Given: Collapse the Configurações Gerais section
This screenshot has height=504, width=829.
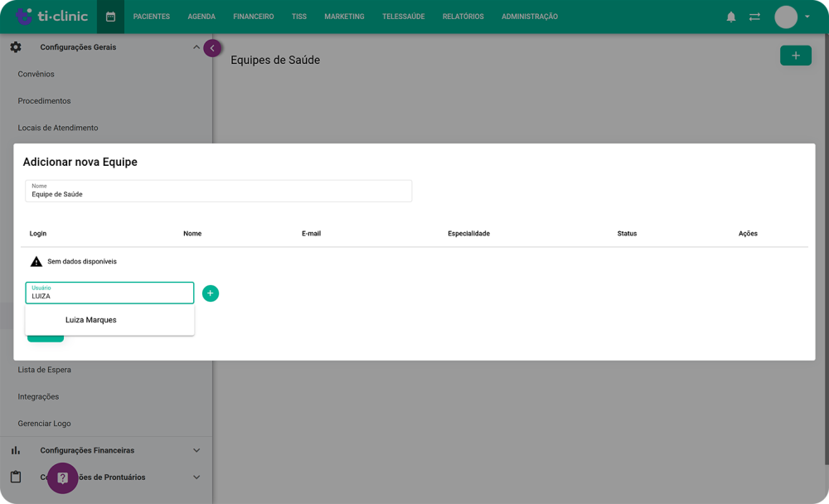Looking at the screenshot, I should (x=196, y=47).
